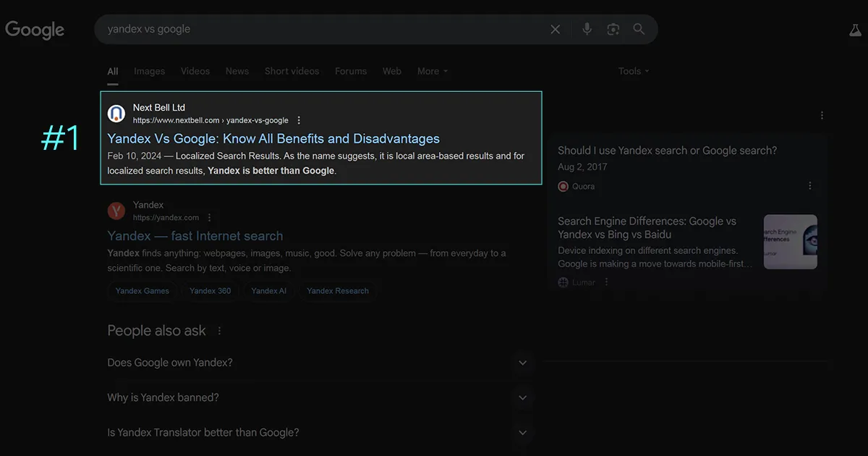Switch to the Web tab
The image size is (868, 456).
point(392,71)
